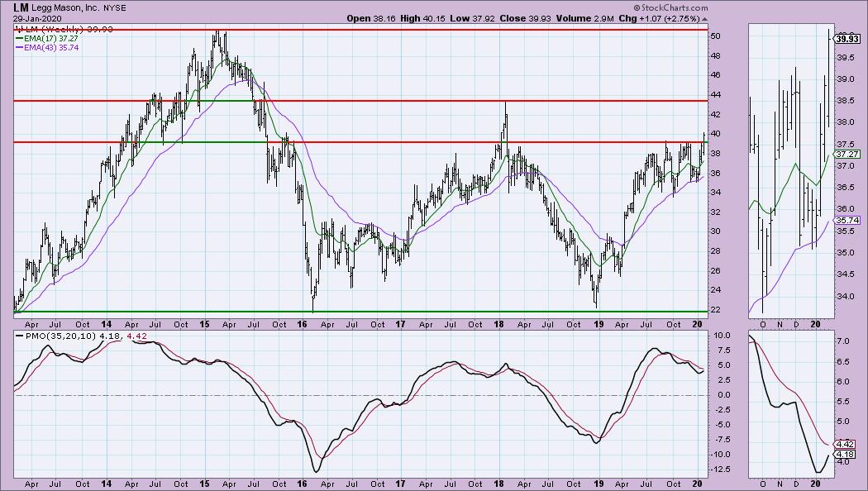Click the 37.27 EMA tag in zoom panel
Screen dimensions: 868x491
pyautogui.click(x=847, y=155)
